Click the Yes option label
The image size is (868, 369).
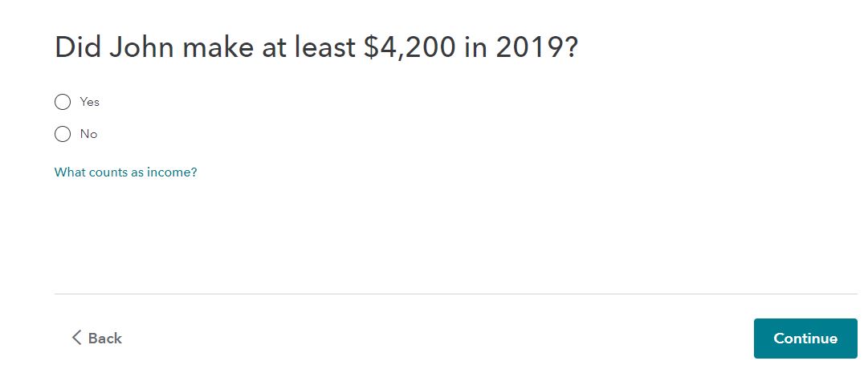90,102
